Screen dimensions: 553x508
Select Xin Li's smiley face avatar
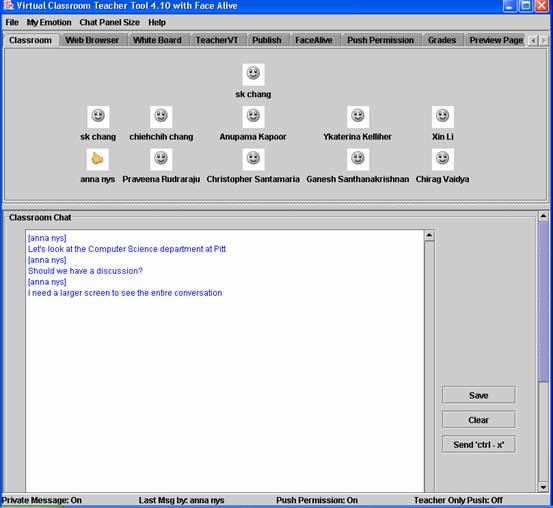(x=443, y=117)
